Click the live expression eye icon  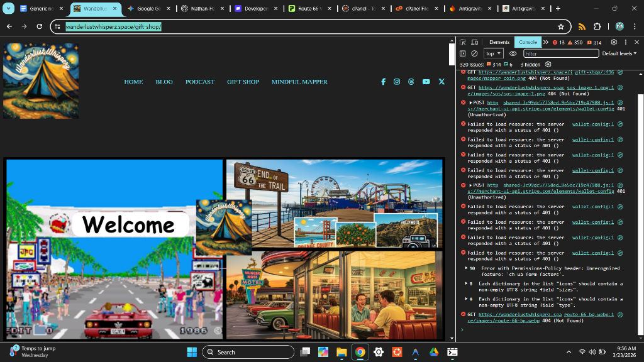(x=513, y=53)
